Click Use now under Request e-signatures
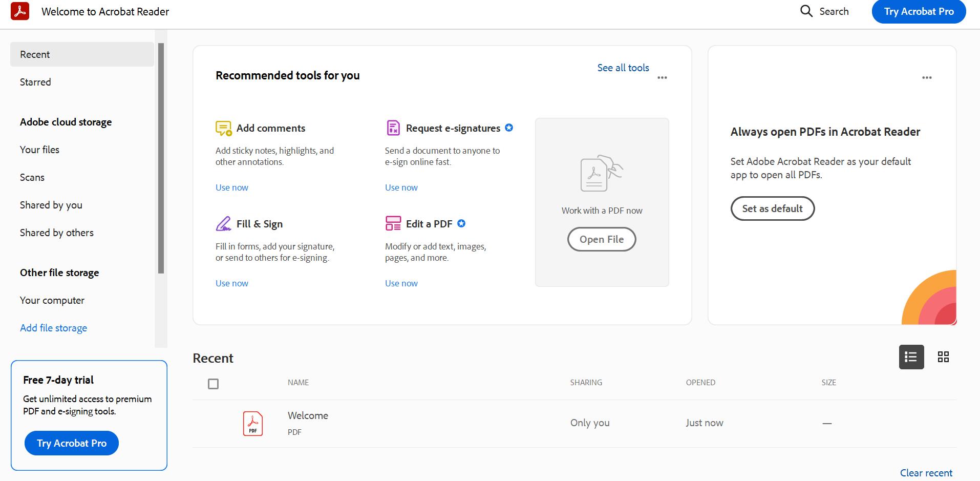The image size is (980, 481). pyautogui.click(x=401, y=187)
